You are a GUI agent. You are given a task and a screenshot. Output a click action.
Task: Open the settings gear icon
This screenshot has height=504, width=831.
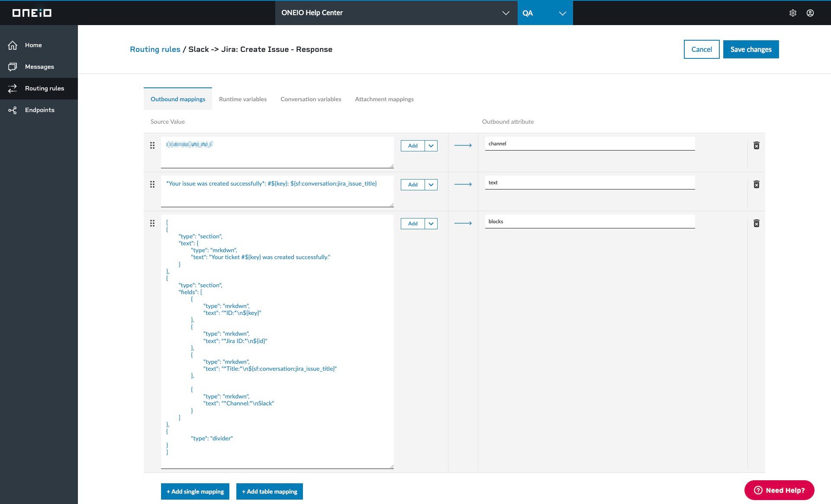[x=793, y=13]
